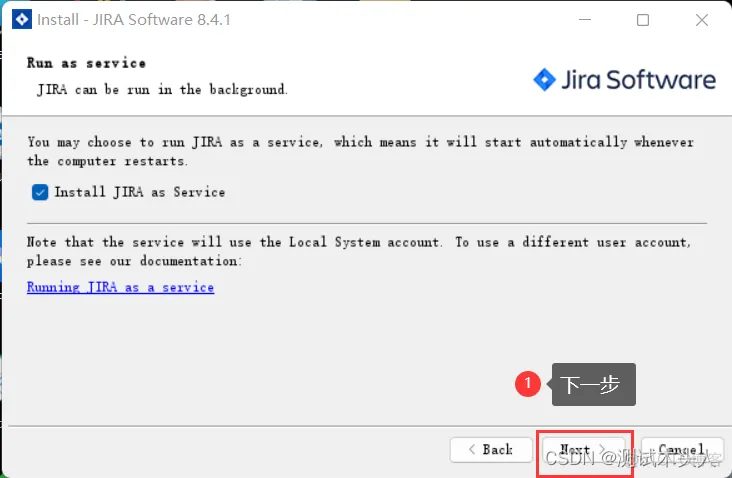
Task: Go back with the Back button
Action: tap(491, 450)
